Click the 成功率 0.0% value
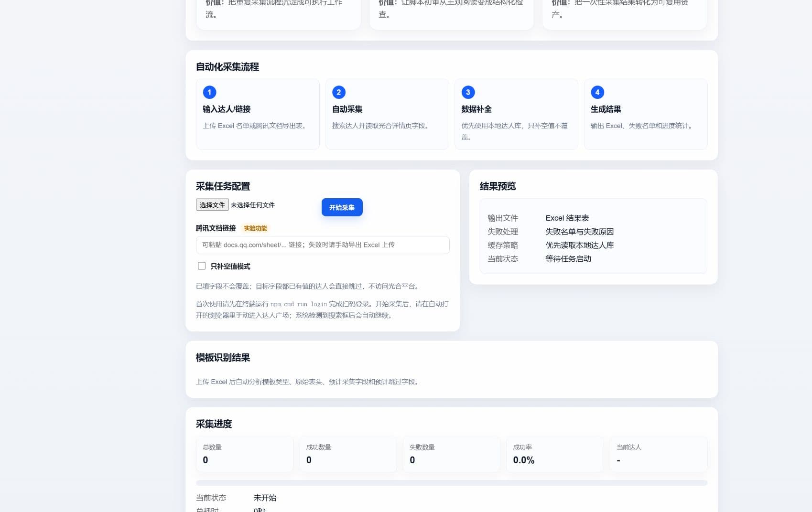 point(524,460)
